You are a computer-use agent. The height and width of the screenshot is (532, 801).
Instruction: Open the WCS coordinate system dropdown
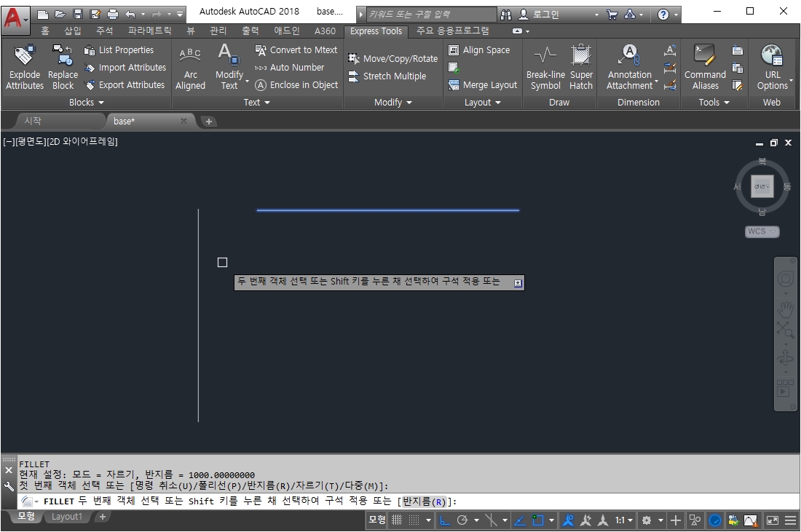click(762, 231)
